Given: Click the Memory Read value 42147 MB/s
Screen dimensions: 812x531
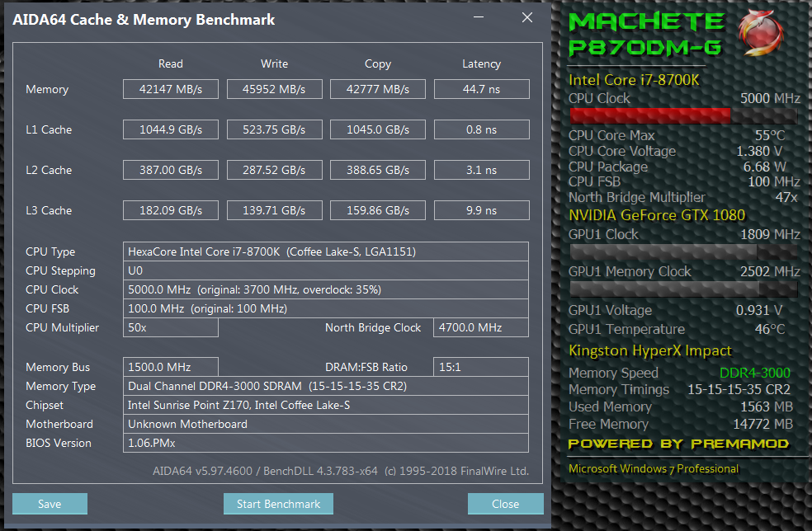Looking at the screenshot, I should (x=170, y=89).
